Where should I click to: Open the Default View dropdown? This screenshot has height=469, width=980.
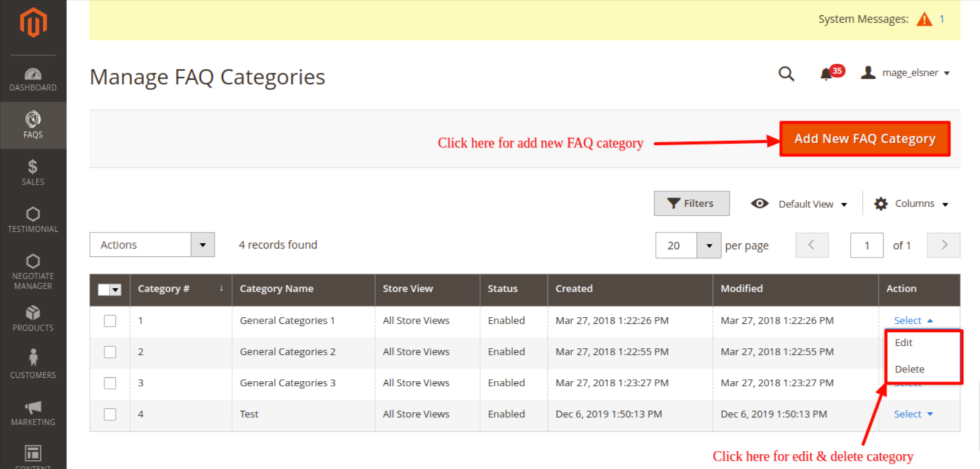coord(799,204)
